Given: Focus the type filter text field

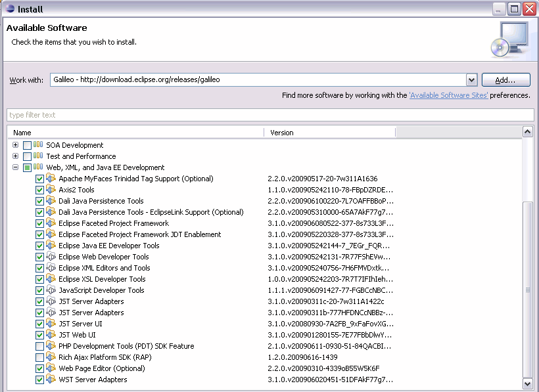Looking at the screenshot, I should (269, 115).
